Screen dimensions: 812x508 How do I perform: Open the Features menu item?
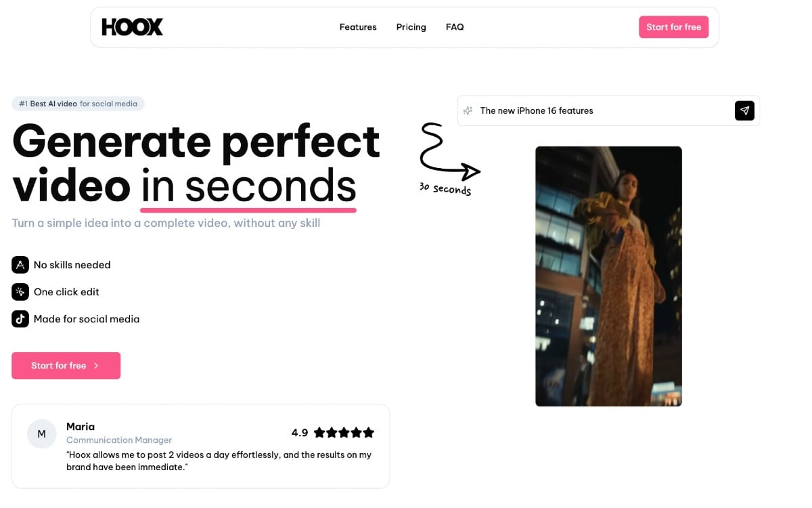[x=358, y=27]
